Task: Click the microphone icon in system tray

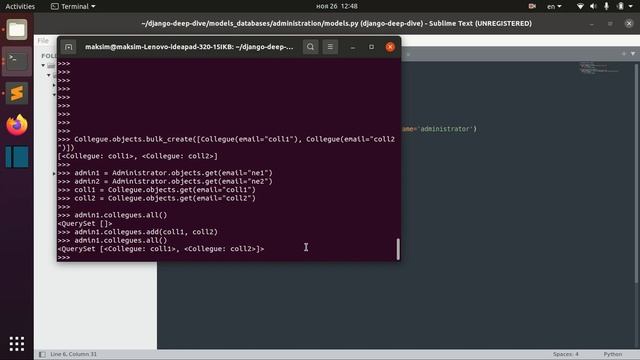Action: click(606, 6)
